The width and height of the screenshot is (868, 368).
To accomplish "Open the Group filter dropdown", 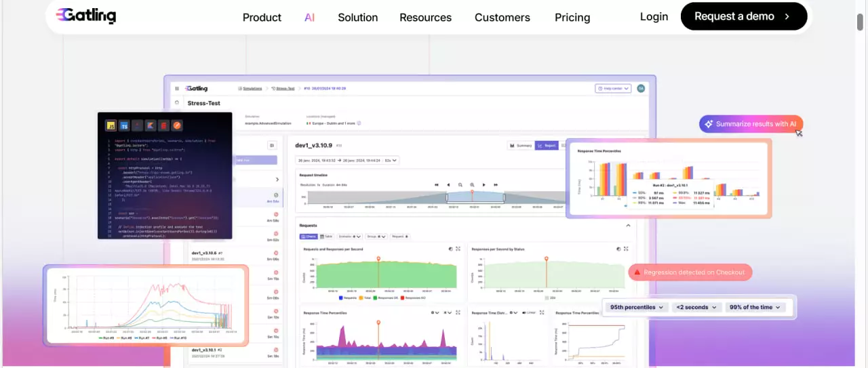I will 376,237.
